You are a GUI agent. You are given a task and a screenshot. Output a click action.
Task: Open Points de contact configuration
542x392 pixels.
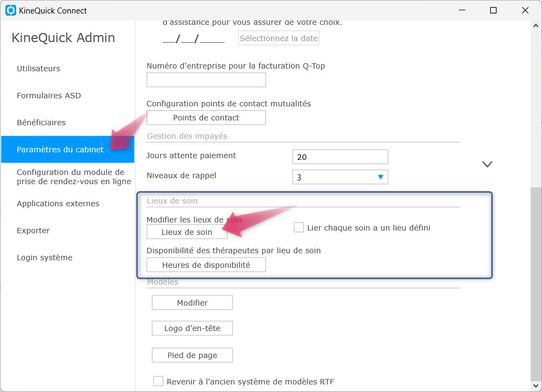[x=206, y=117]
